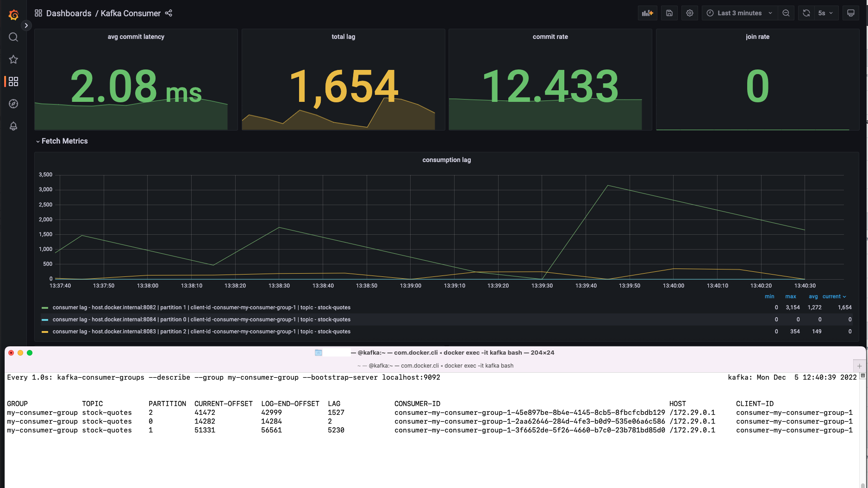This screenshot has width=868, height=488.
Task: Click the 2.08 ms latency value
Action: [x=136, y=87]
